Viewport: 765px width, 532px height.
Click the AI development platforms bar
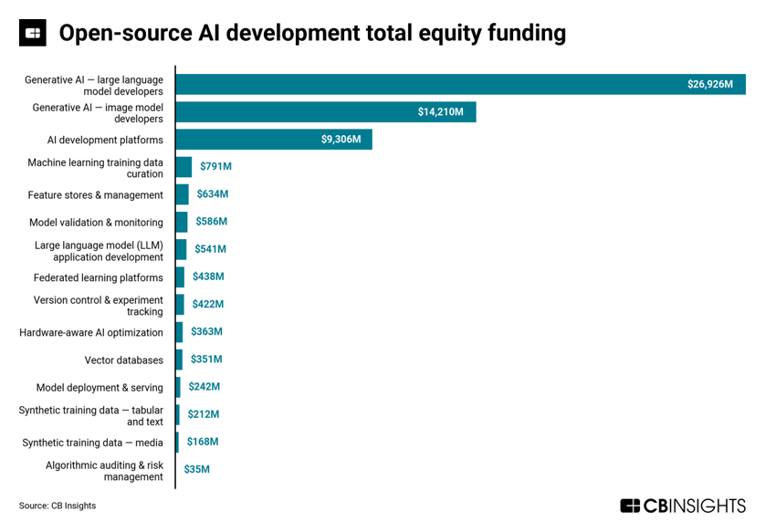[x=273, y=140]
